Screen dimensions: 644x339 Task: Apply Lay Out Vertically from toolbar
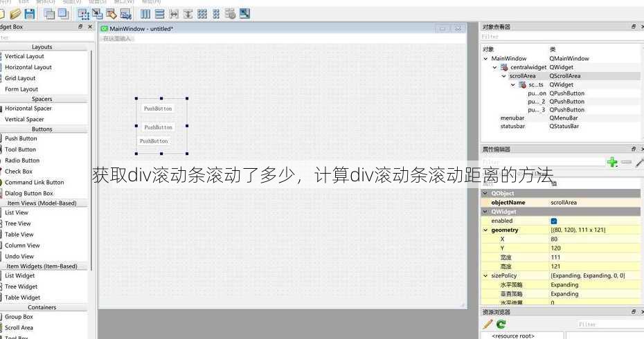tap(159, 14)
